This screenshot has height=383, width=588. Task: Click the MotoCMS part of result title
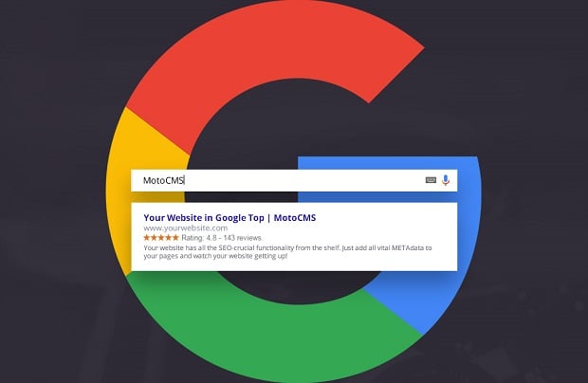click(x=295, y=218)
